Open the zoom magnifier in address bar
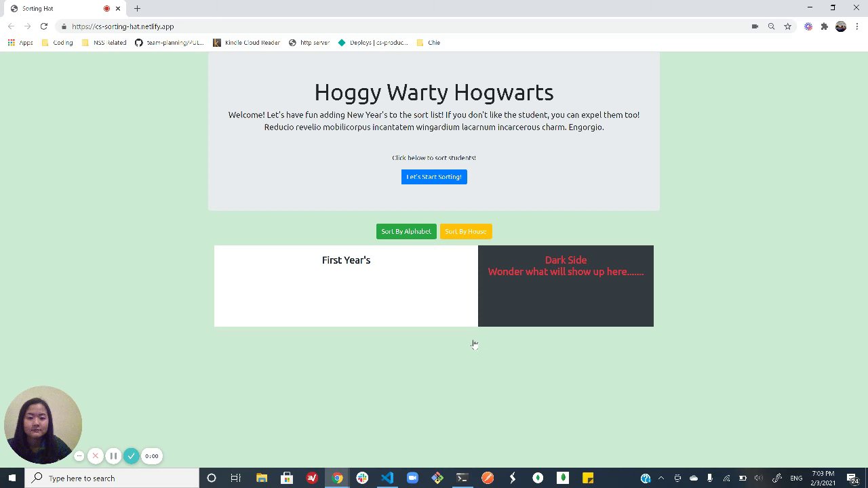This screenshot has width=868, height=488. tap(771, 26)
